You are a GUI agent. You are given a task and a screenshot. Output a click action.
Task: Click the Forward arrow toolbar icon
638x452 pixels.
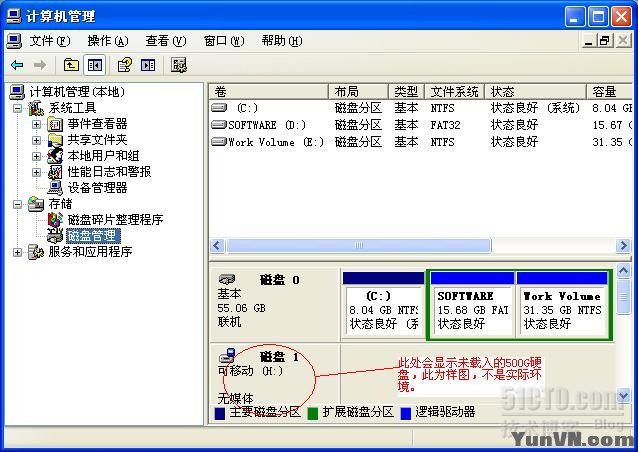pyautogui.click(x=39, y=65)
